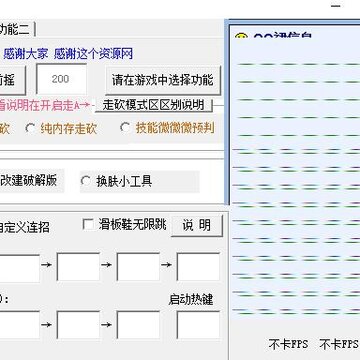360x360 pixels.
Task: Click the 改建破解版 option
Action: point(31,181)
